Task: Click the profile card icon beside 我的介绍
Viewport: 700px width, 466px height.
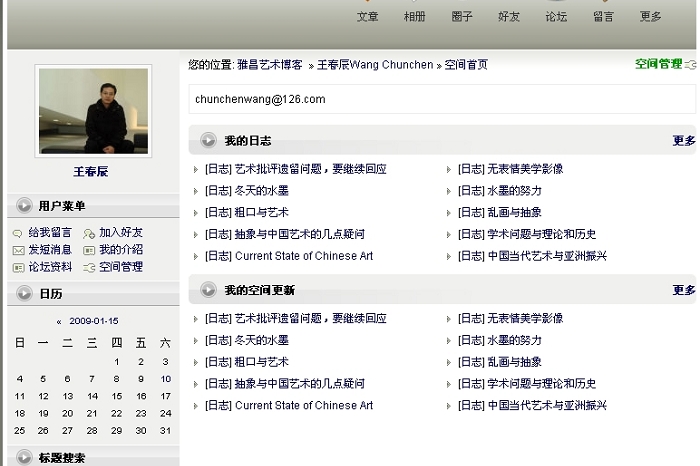Action: tap(89, 250)
